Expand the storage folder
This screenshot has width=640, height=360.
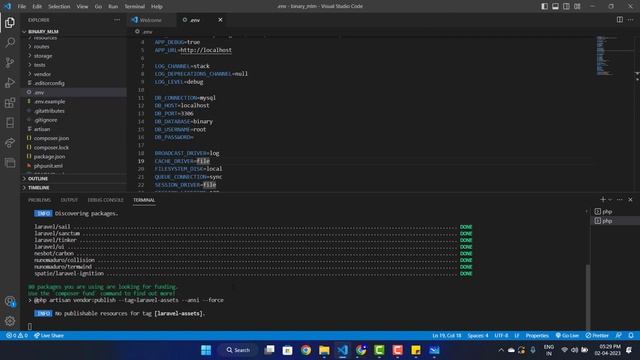click(x=43, y=56)
